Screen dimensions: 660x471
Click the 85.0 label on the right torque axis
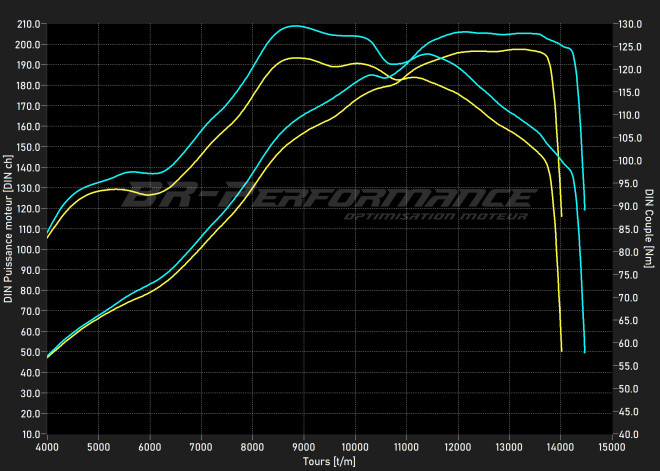[x=628, y=230]
